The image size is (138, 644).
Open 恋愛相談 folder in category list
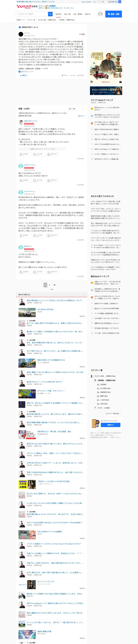(102, 384)
